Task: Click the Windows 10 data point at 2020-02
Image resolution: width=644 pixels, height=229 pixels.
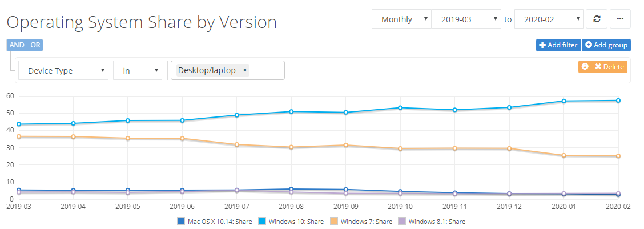Action: click(618, 101)
